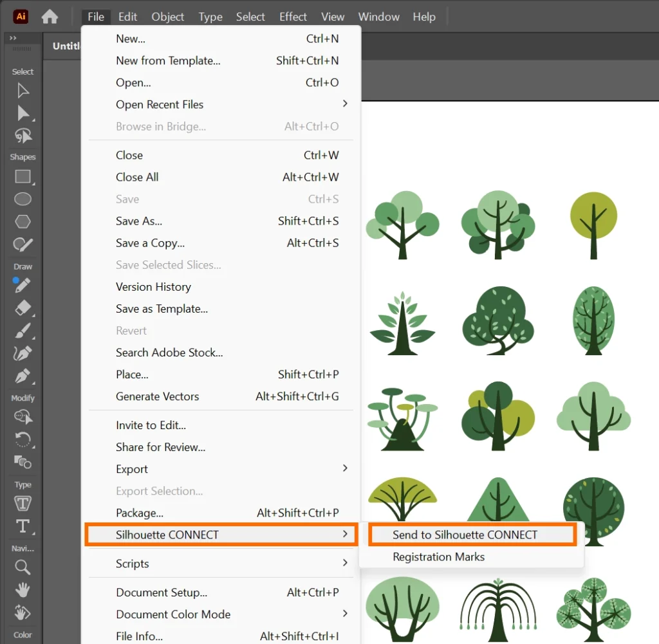
Task: Open the Effect menu
Action: (x=293, y=17)
